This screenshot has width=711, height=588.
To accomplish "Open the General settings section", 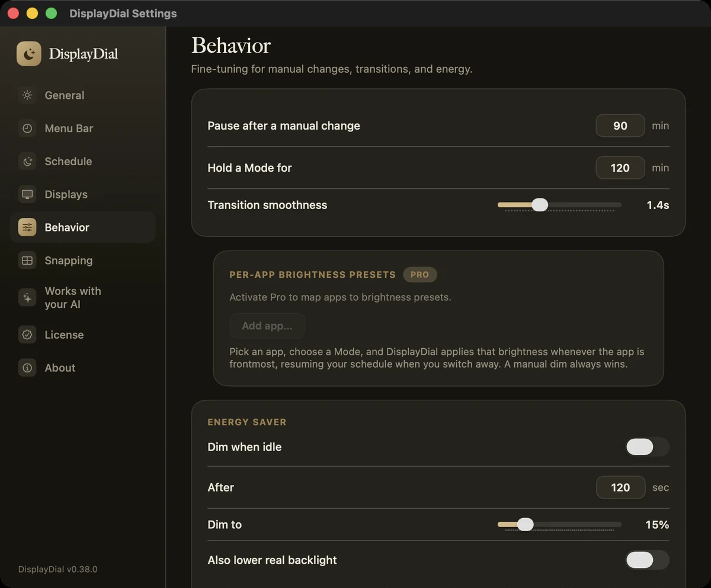I will tap(83, 95).
